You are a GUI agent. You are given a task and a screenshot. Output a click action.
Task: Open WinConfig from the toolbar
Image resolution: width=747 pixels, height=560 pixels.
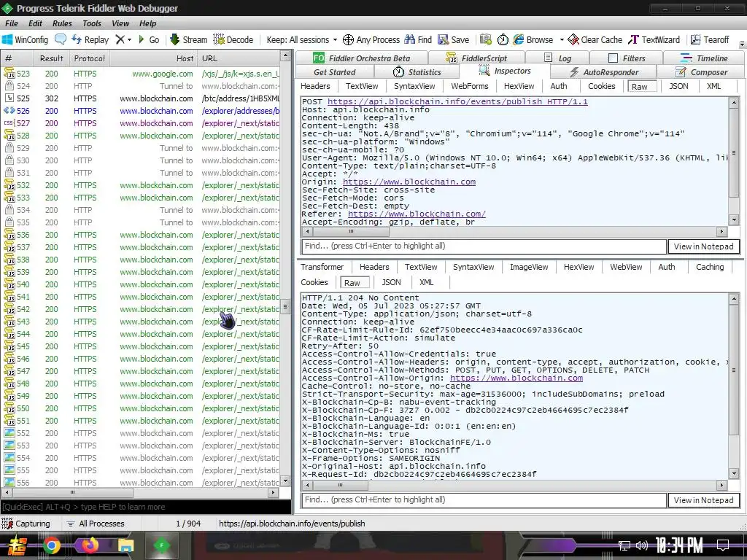(x=26, y=39)
